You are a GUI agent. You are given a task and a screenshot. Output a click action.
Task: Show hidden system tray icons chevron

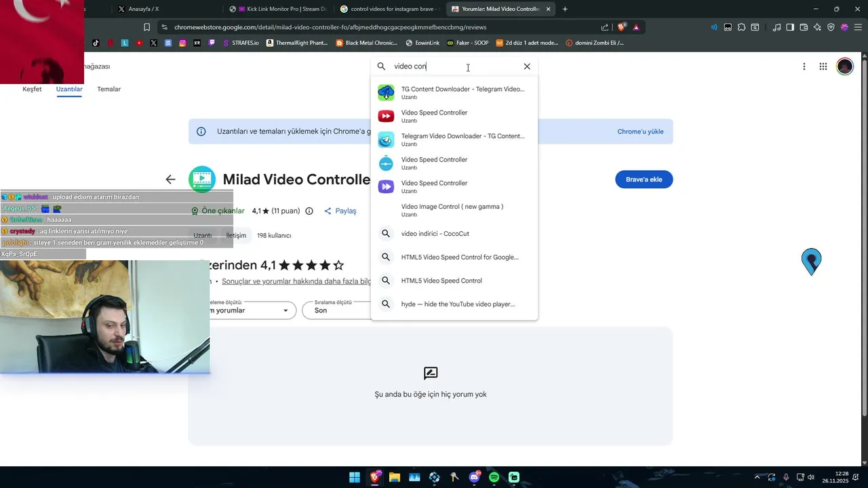click(757, 477)
